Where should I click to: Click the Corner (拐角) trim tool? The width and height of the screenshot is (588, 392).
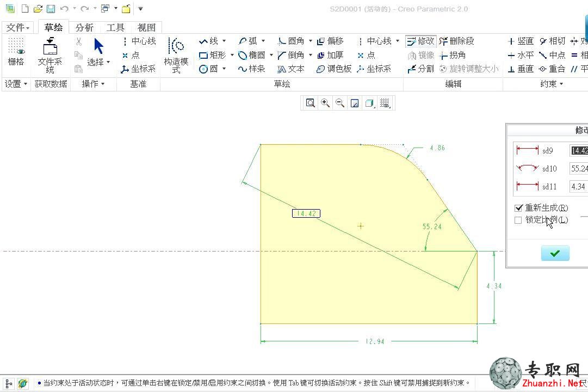pos(453,55)
